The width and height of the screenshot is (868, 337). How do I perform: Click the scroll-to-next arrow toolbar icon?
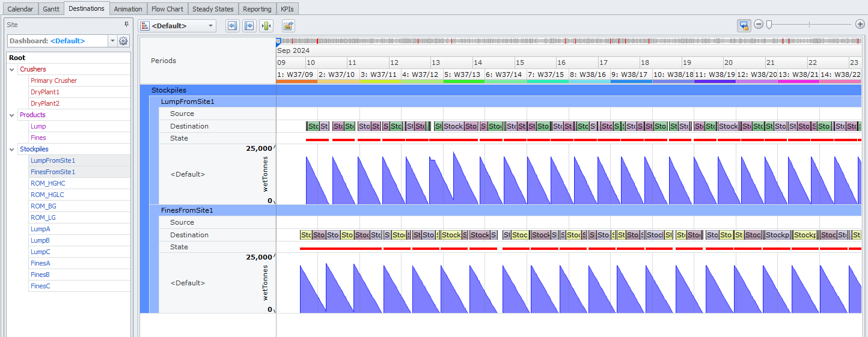[x=249, y=26]
